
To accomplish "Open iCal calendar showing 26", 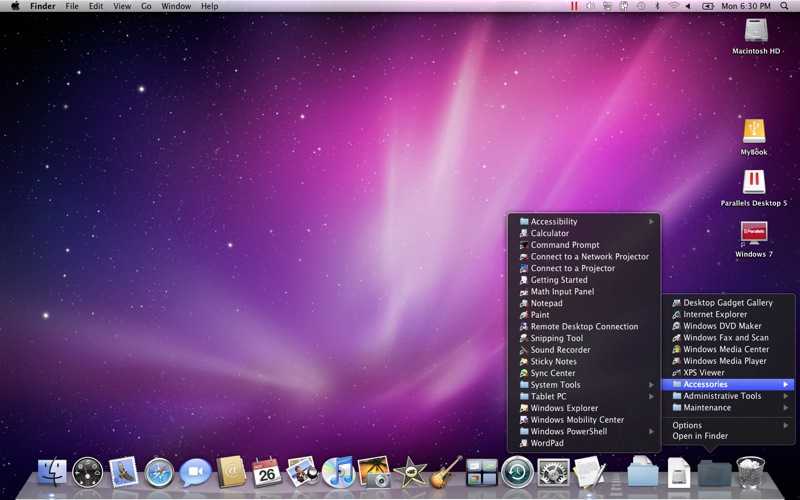I will [x=267, y=472].
